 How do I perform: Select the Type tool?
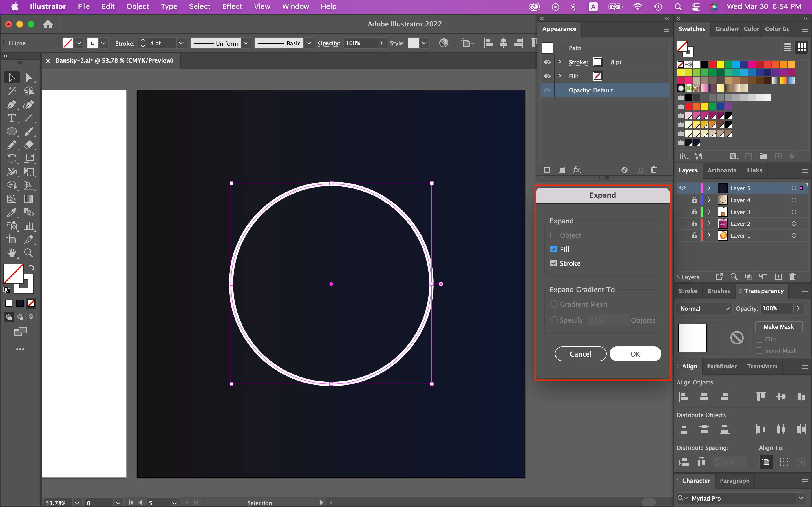[x=11, y=118]
